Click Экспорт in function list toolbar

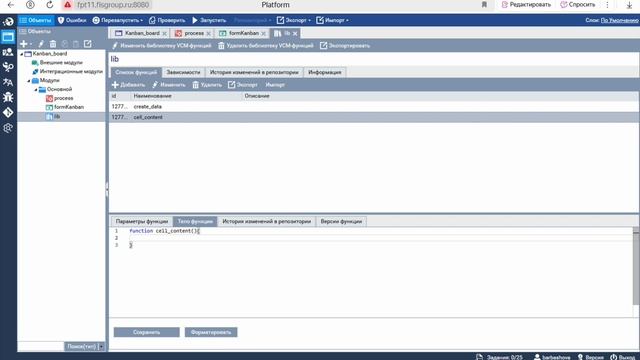tap(243, 85)
